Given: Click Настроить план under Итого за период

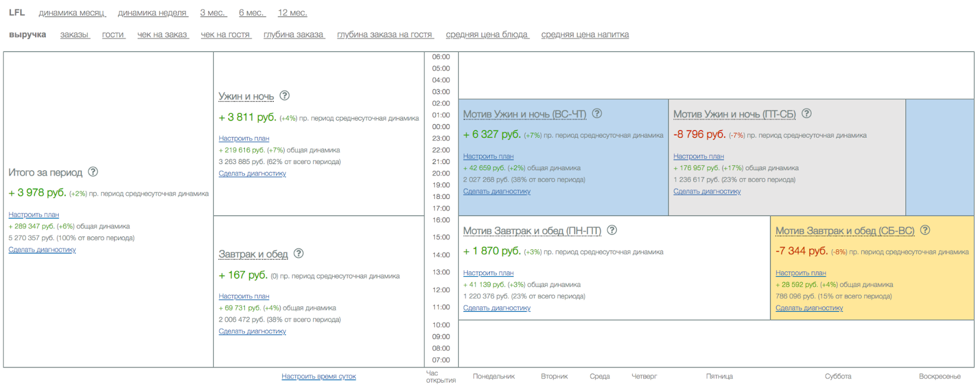Looking at the screenshot, I should (x=34, y=215).
